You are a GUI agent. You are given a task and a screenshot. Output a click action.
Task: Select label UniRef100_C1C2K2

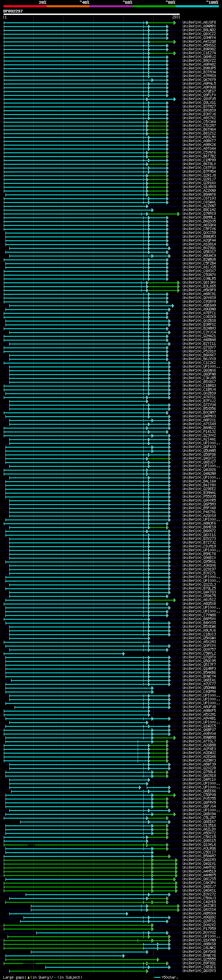click(x=199, y=363)
